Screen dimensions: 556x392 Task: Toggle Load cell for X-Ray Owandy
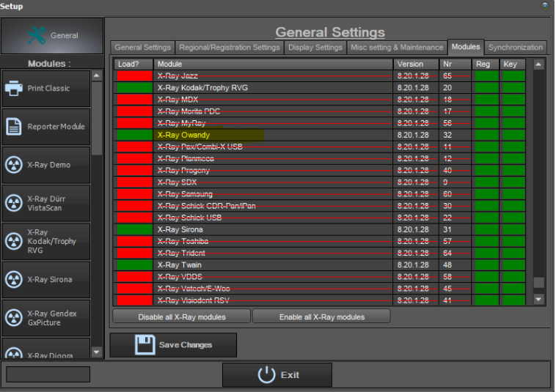[135, 135]
